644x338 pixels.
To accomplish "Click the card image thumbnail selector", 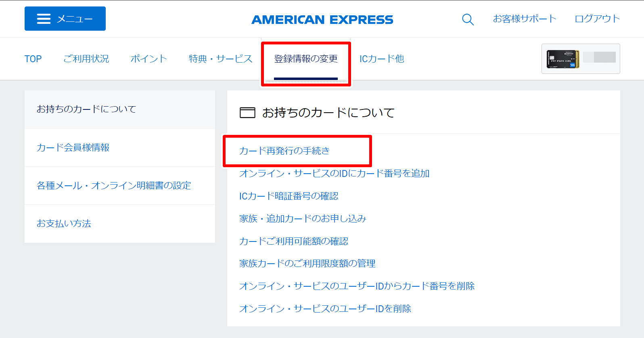I will [x=581, y=59].
